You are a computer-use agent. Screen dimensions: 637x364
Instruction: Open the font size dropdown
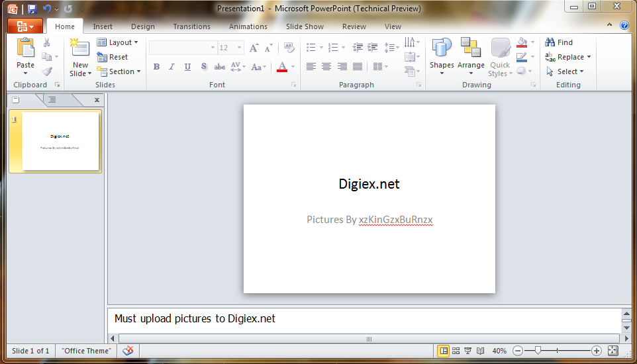(239, 48)
